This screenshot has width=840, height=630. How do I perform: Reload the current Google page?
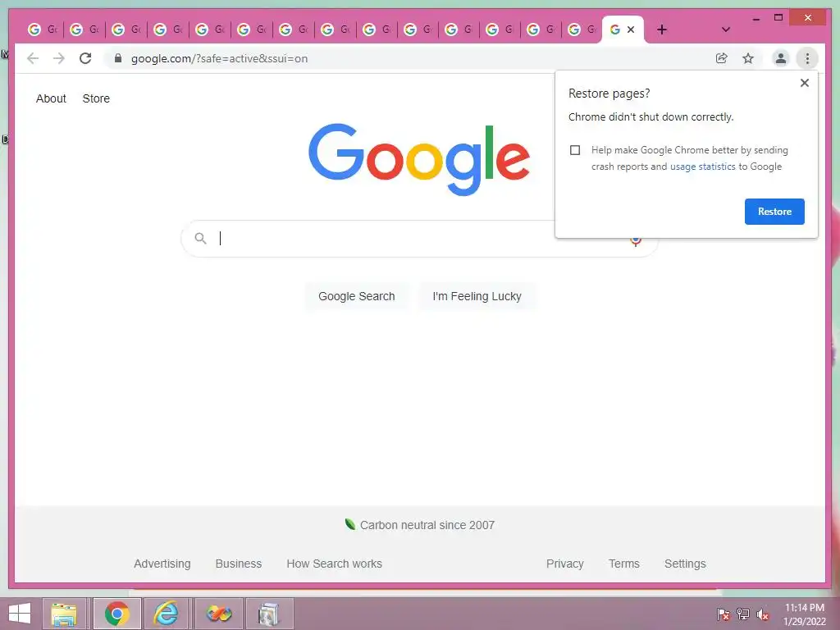pyautogui.click(x=85, y=58)
